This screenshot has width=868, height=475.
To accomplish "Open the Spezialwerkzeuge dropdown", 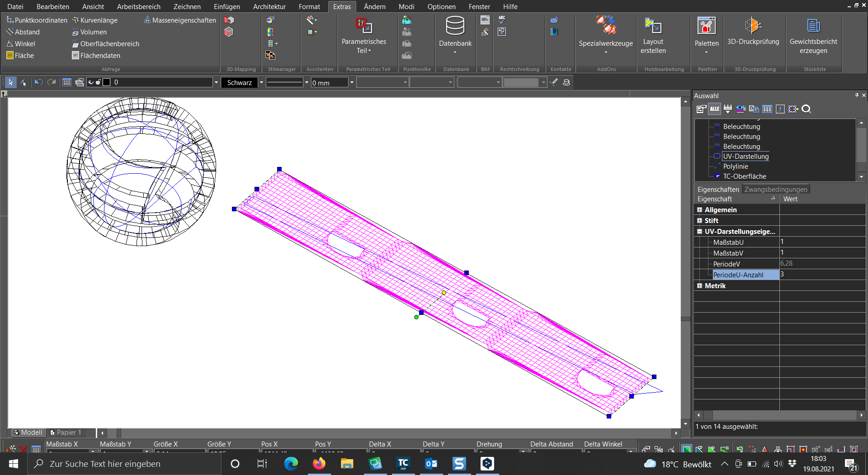I will tap(606, 52).
